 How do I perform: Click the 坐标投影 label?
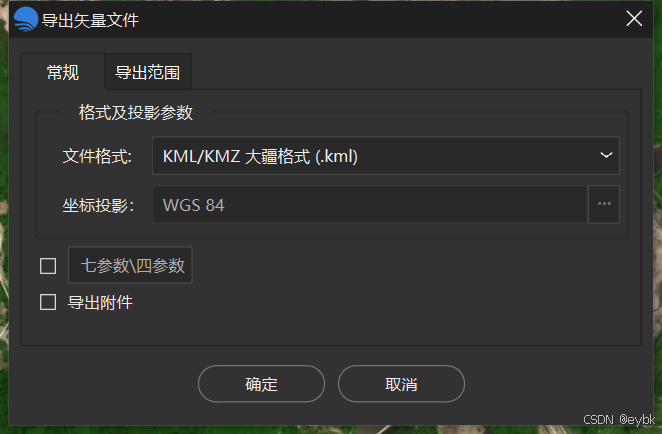[98, 206]
